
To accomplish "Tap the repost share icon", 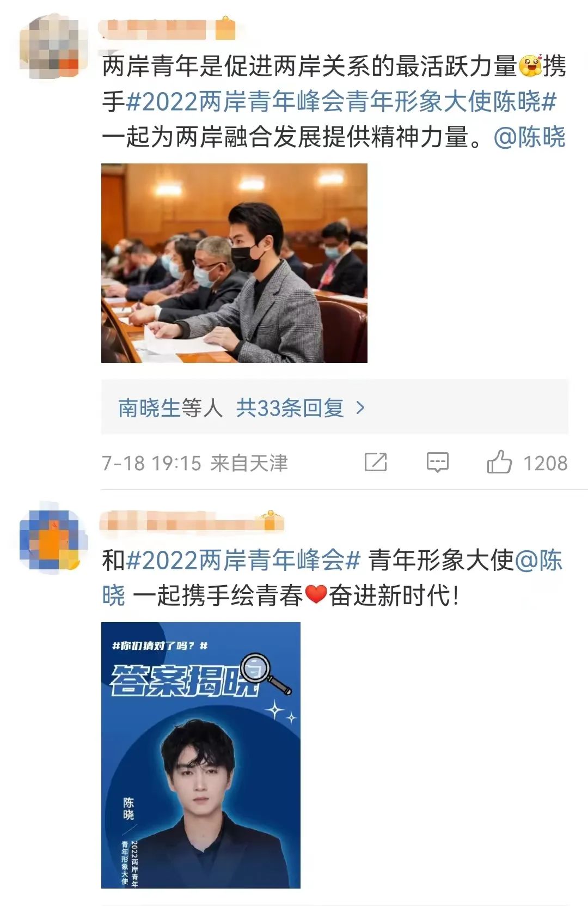I will click(x=376, y=463).
